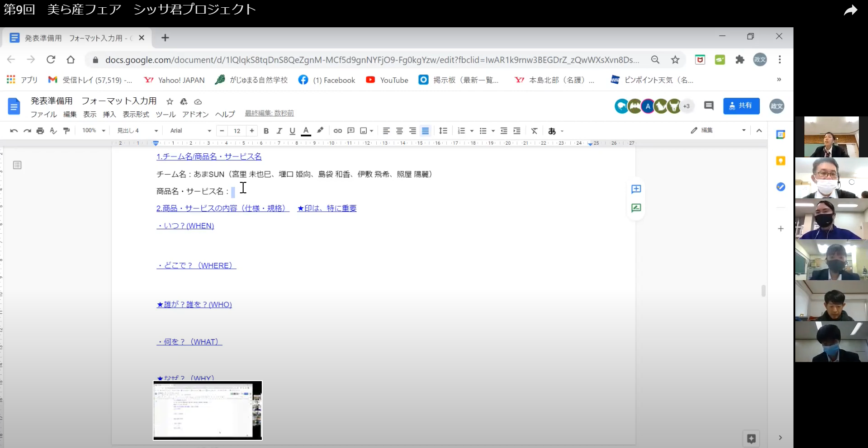
Task: Click the line spacing icon
Action: (x=443, y=131)
